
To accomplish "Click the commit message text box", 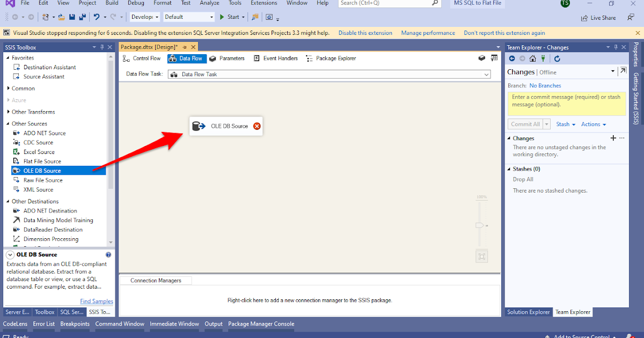I will (567, 104).
